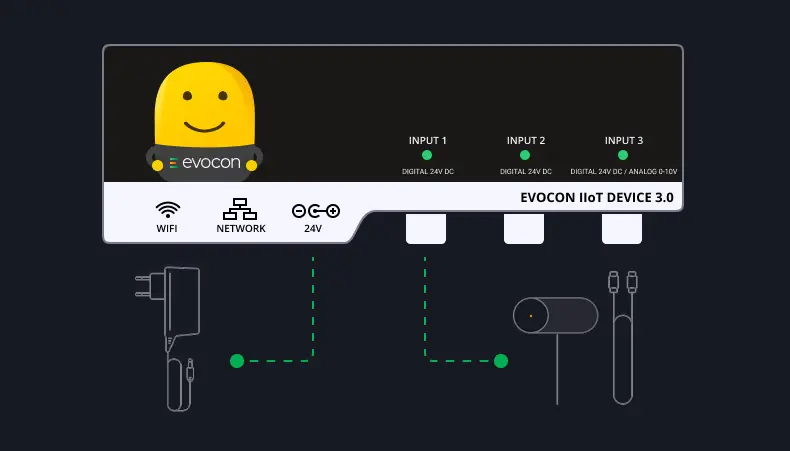The image size is (790, 451).
Task: Click the INPUT 3 label
Action: (624, 141)
